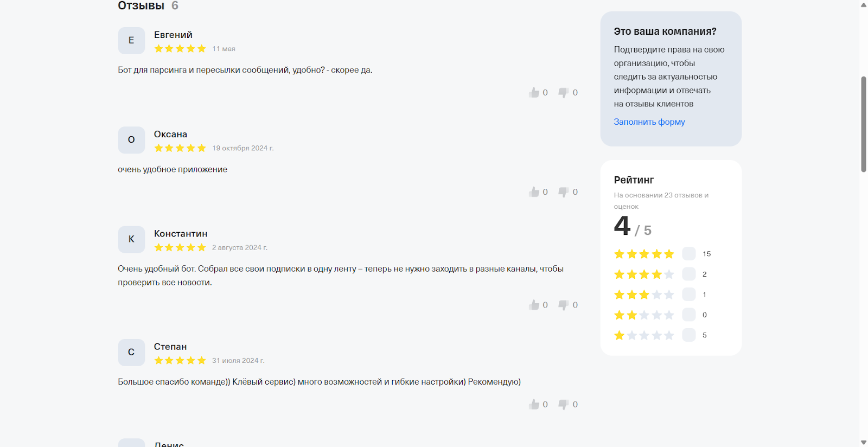
Task: Dislike Евгений's review with thumbs down
Action: point(564,92)
